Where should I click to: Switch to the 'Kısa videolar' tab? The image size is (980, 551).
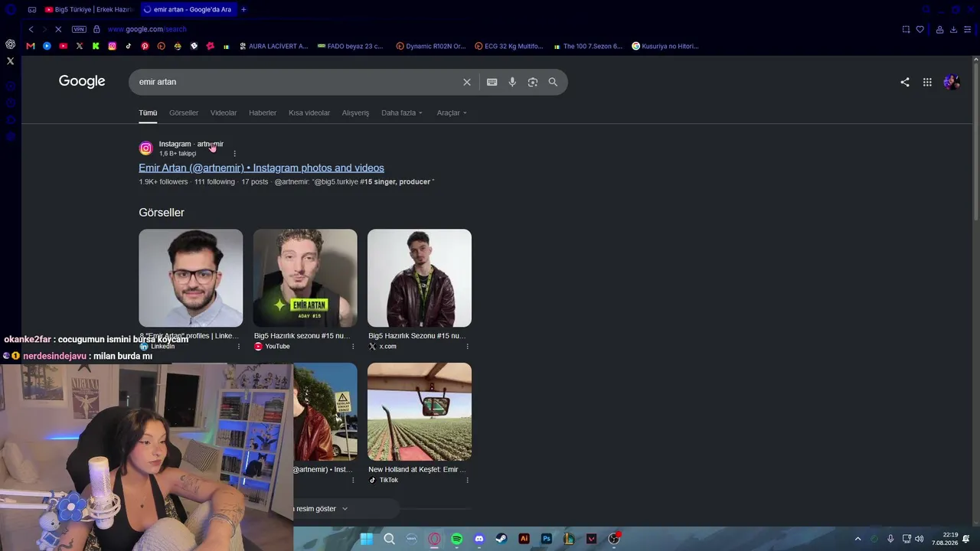[x=309, y=112]
